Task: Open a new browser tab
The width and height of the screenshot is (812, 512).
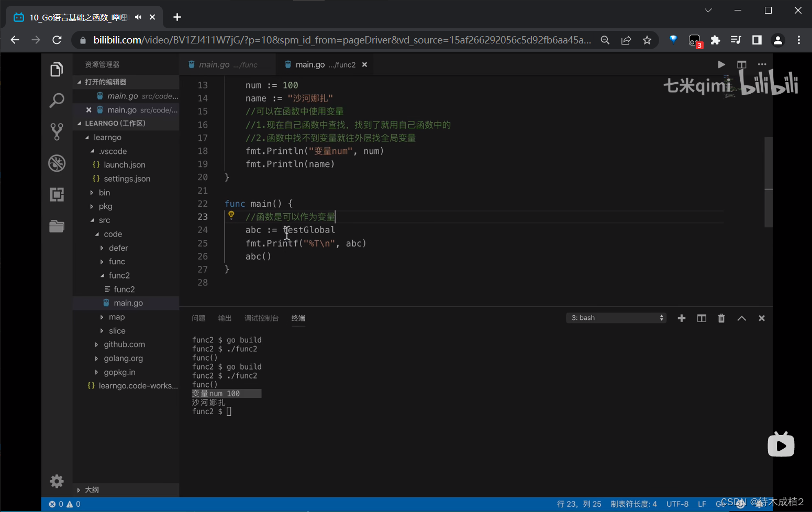Action: (177, 17)
